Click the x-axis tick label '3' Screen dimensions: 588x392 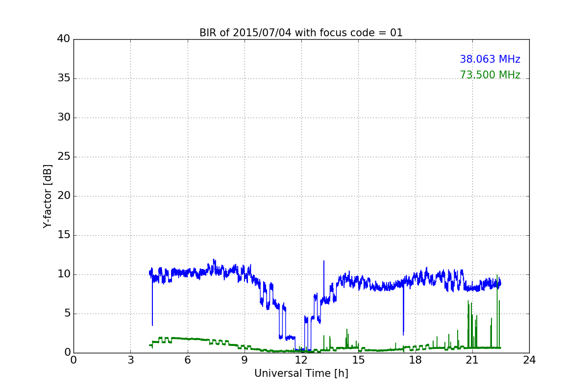click(130, 360)
